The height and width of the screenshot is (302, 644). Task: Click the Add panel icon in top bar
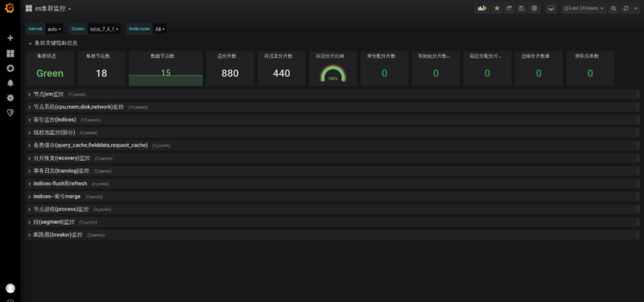point(482,8)
